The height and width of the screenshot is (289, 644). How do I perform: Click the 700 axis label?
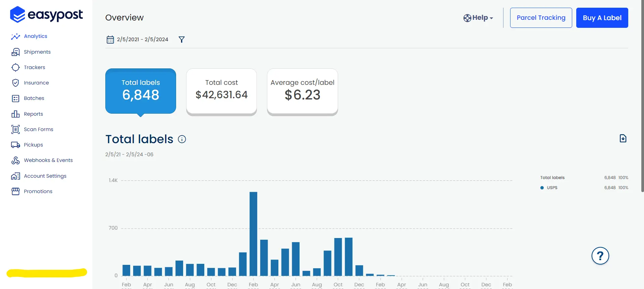(113, 228)
